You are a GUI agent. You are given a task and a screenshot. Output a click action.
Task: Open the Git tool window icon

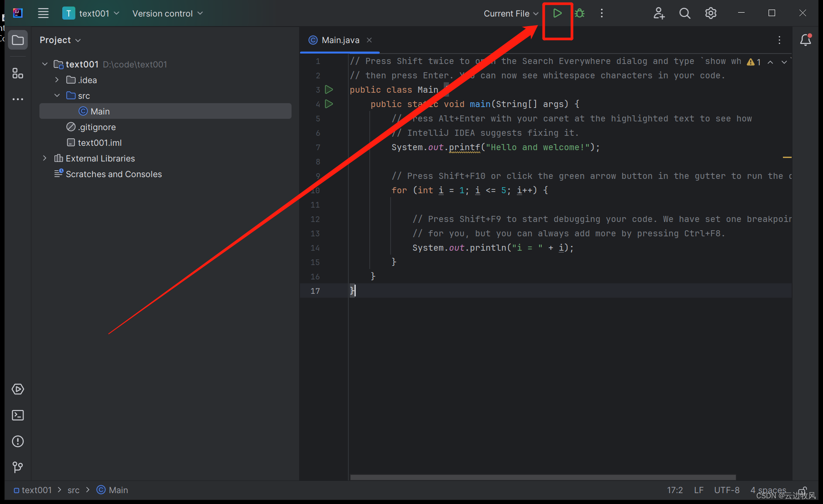tap(18, 467)
